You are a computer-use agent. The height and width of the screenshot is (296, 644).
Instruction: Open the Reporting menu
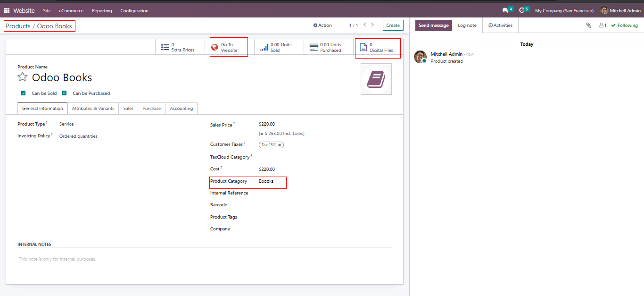[102, 10]
